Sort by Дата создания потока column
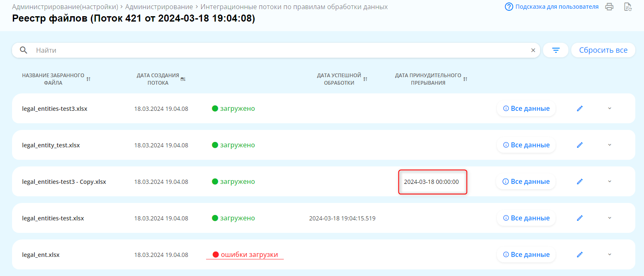The height and width of the screenshot is (276, 644). [x=183, y=79]
